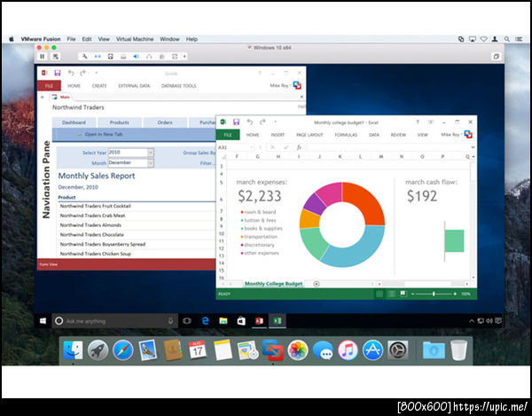Click the headphones icon in VMware toolbar
The width and height of the screenshot is (532, 416).
[149, 57]
